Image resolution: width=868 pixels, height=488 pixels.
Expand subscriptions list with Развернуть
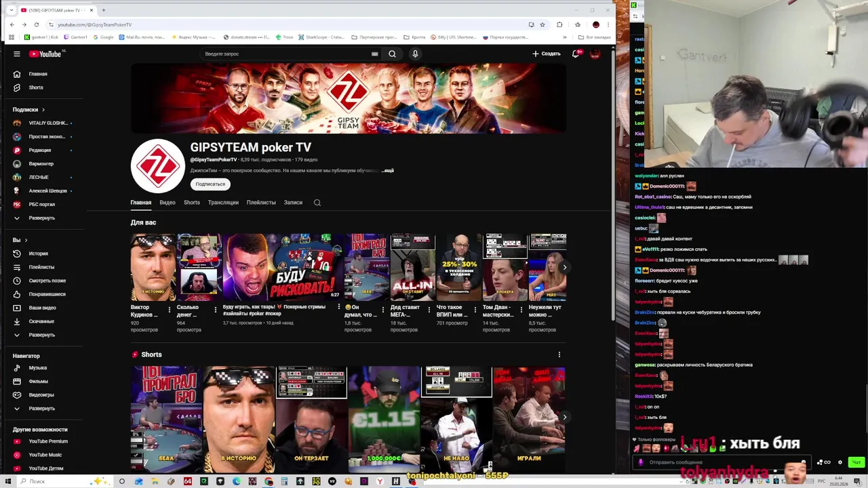tap(41, 218)
